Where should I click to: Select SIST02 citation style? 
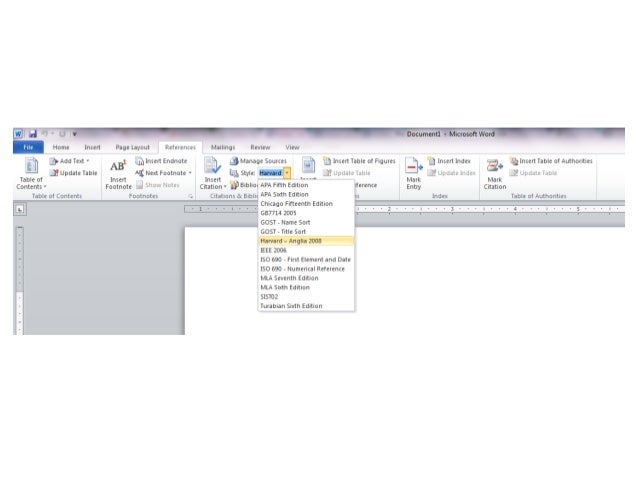306,297
